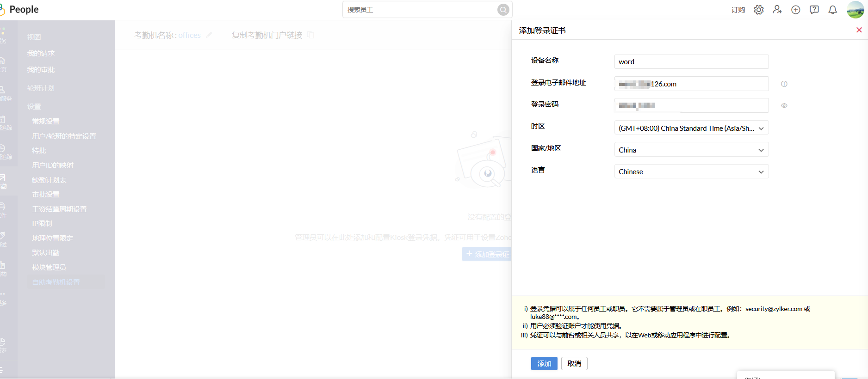This screenshot has height=379, width=868.
Task: Click the email field info icon
Action: [x=784, y=84]
